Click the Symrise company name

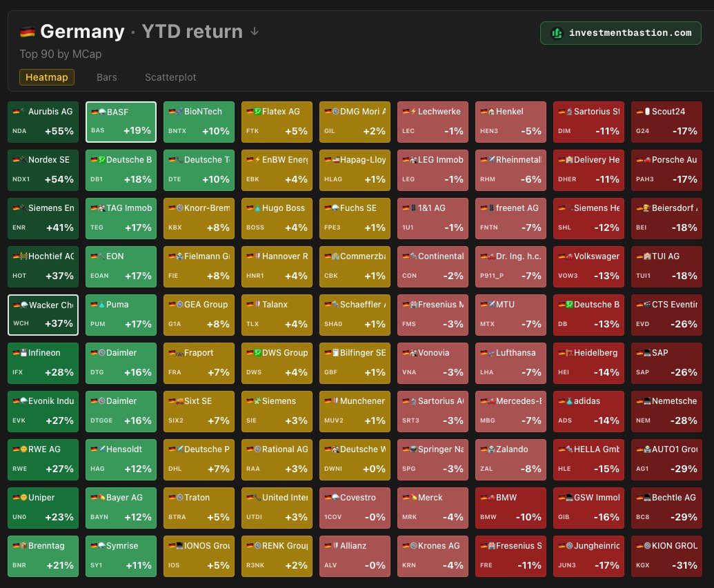[x=122, y=546]
